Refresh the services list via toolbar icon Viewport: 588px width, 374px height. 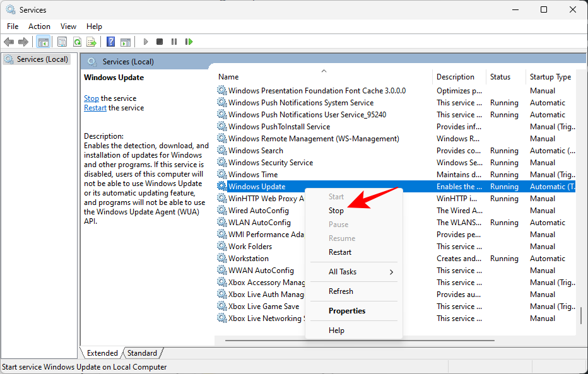click(76, 42)
